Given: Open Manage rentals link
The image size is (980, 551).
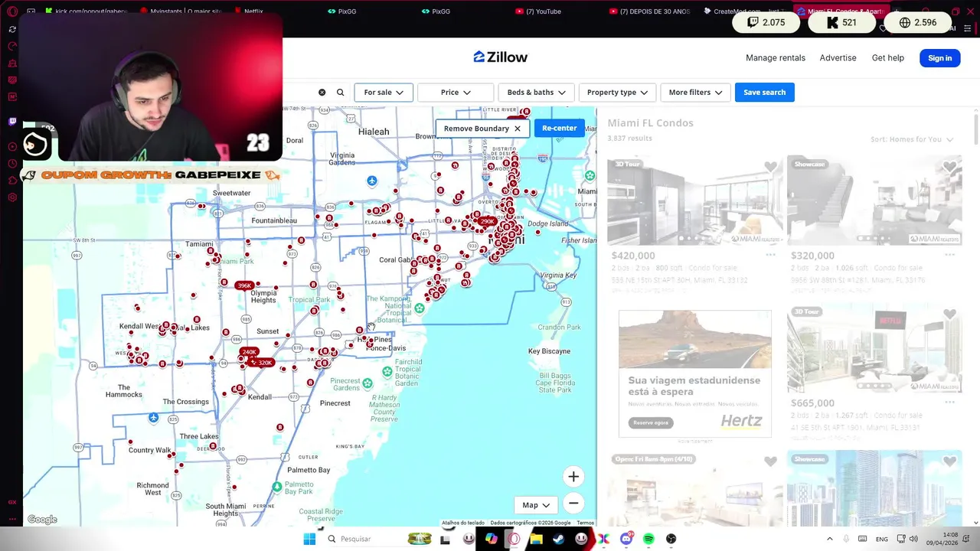Looking at the screenshot, I should click(x=776, y=58).
